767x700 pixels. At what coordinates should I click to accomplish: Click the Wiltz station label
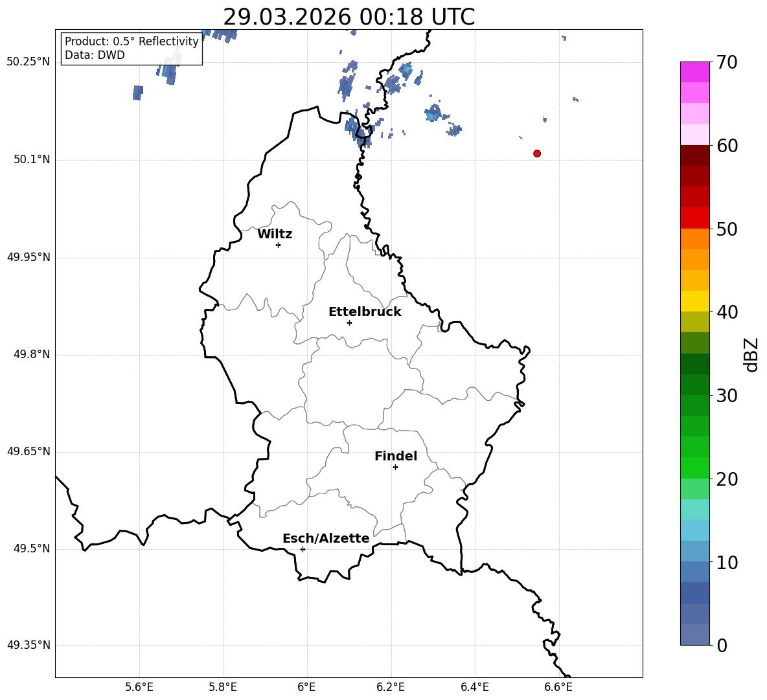[x=275, y=234]
